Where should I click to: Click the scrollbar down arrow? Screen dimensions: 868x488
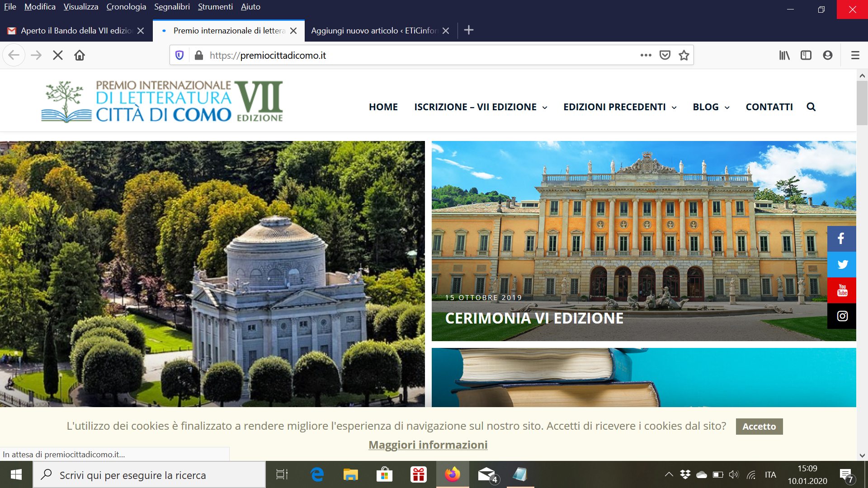[x=862, y=455]
